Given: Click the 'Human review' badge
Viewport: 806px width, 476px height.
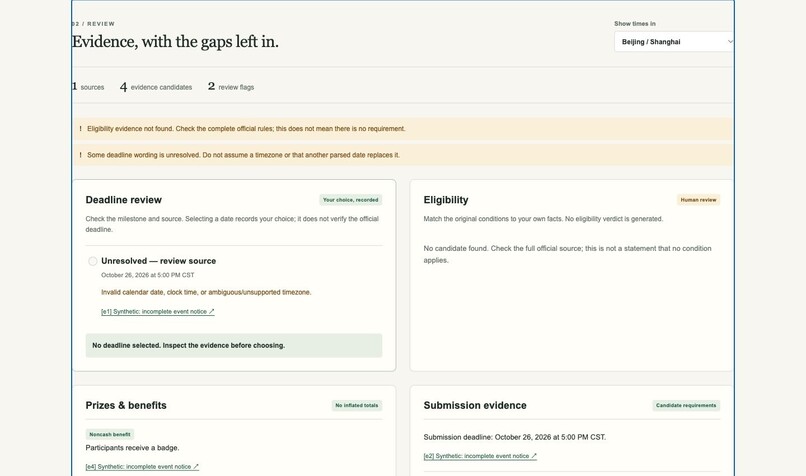Looking at the screenshot, I should tap(698, 200).
